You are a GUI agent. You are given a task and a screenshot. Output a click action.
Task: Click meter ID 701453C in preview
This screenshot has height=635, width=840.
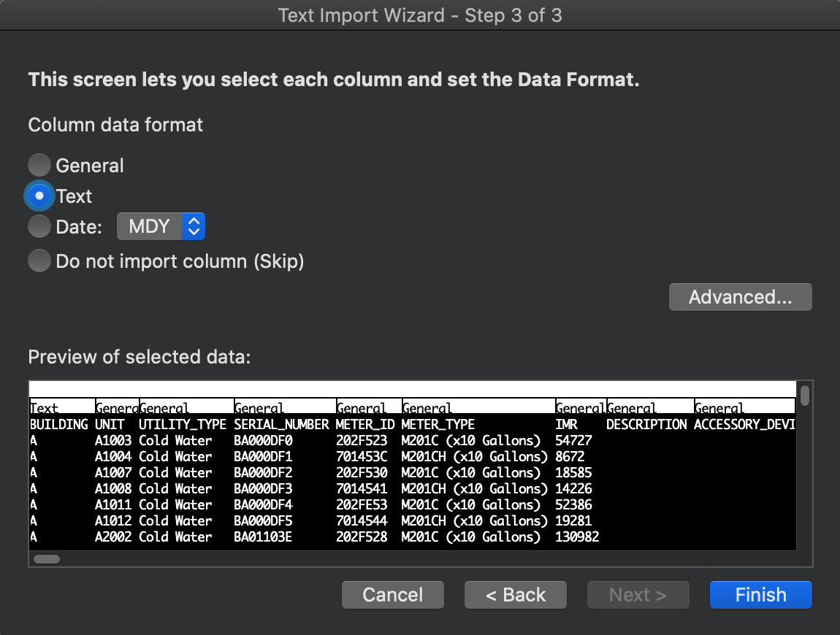[x=362, y=457]
